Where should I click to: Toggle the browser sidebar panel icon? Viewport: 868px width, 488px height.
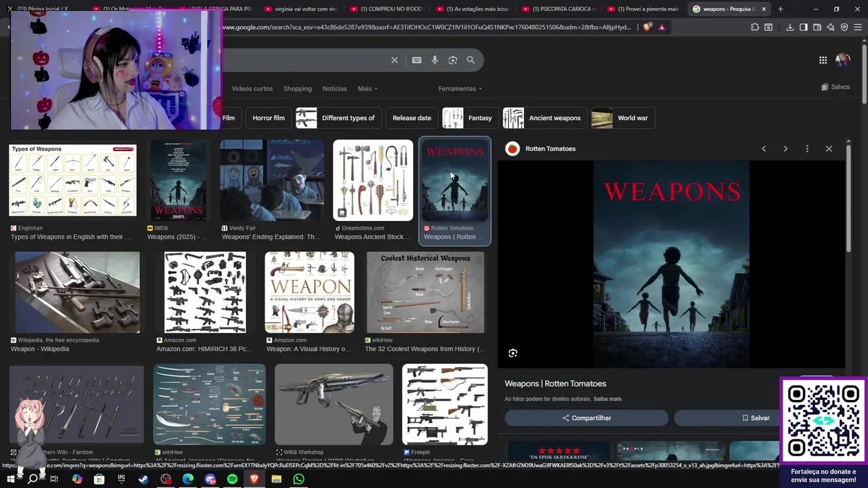tap(804, 27)
